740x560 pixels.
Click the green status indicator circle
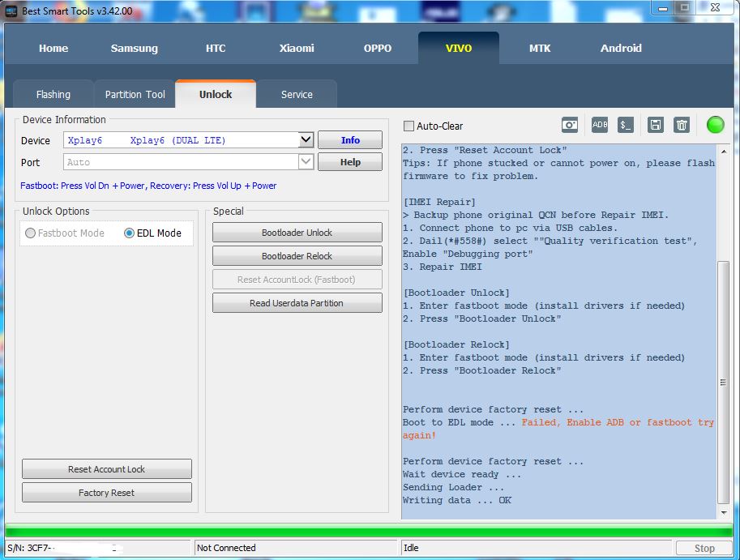pos(715,125)
